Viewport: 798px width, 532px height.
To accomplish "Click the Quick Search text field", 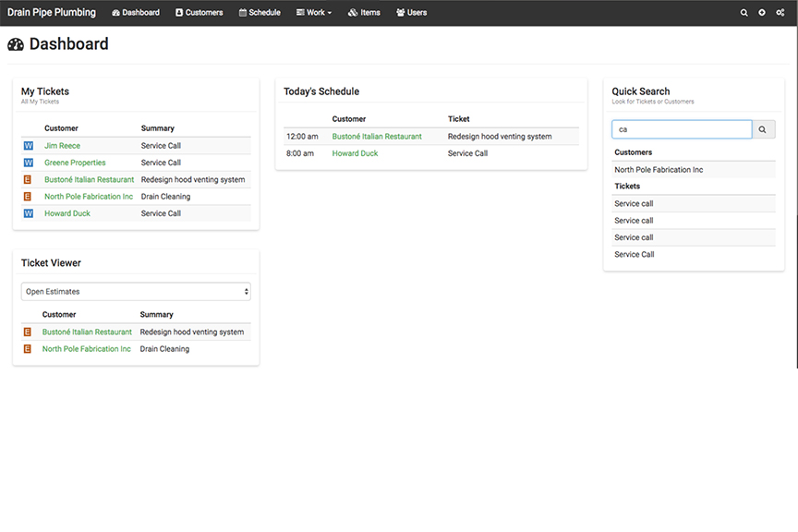I will 682,130.
